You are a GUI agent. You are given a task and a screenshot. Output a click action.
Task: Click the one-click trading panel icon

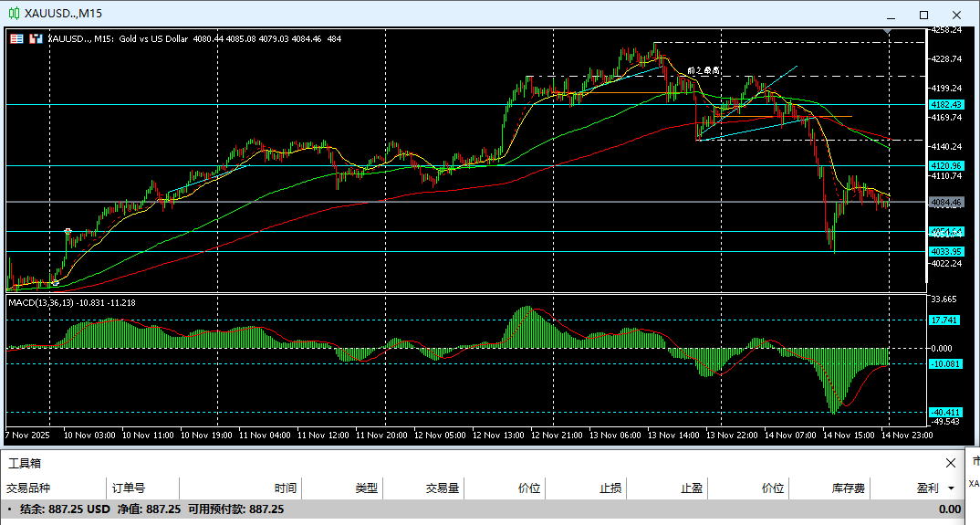click(17, 38)
